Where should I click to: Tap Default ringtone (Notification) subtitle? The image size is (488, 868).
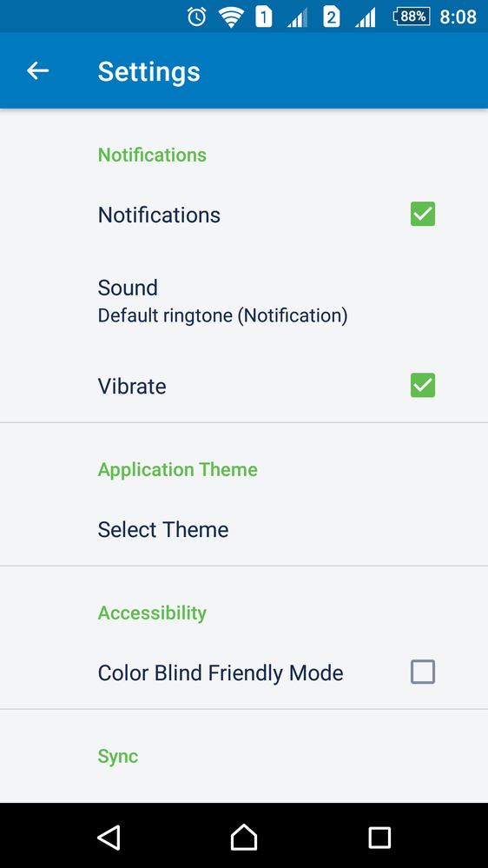pyautogui.click(x=222, y=315)
